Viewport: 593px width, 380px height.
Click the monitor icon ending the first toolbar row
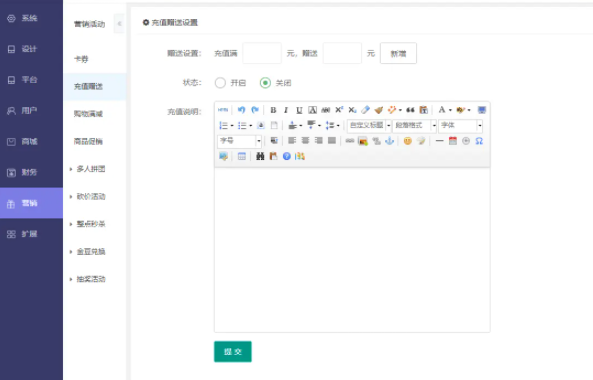point(481,110)
